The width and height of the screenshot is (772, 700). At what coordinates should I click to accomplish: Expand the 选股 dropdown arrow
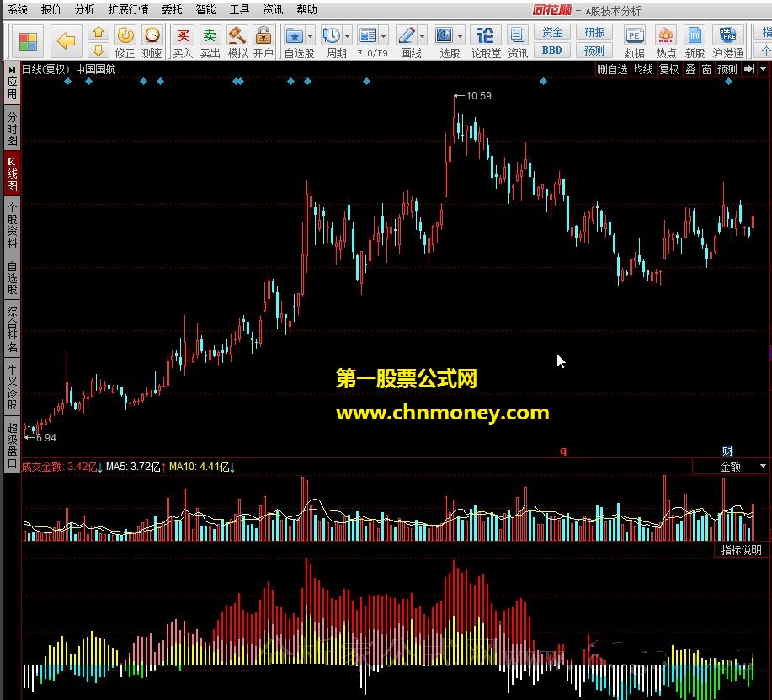pos(460,36)
